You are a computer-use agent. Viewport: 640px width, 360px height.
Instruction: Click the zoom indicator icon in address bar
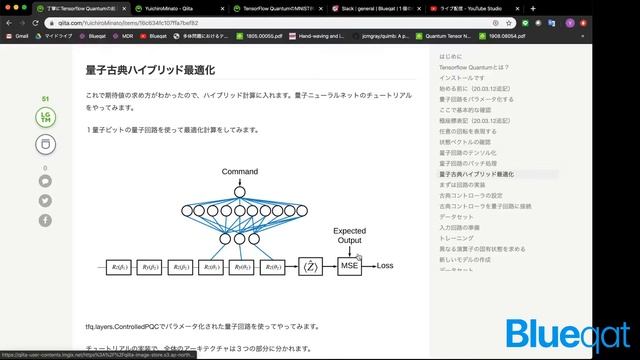point(496,23)
